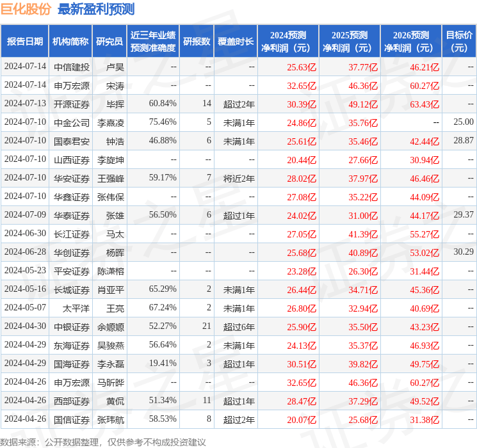
Task: Select the 中金公司 institution cell
Action: [72, 123]
